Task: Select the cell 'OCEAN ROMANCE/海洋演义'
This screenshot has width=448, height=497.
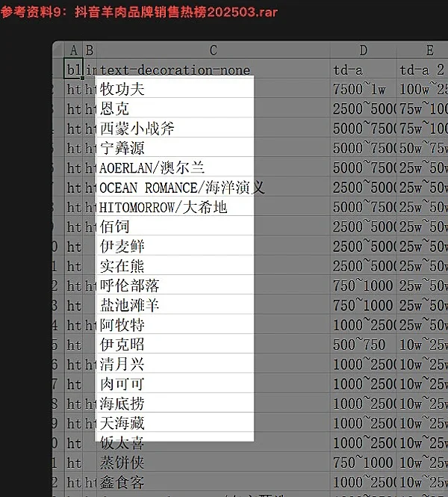Action: [x=213, y=188]
